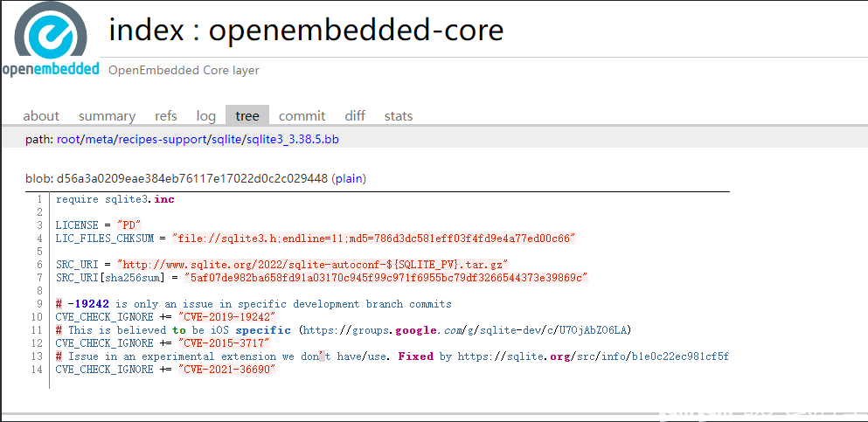Jump to line number 14
The image size is (868, 422).
(x=37, y=370)
